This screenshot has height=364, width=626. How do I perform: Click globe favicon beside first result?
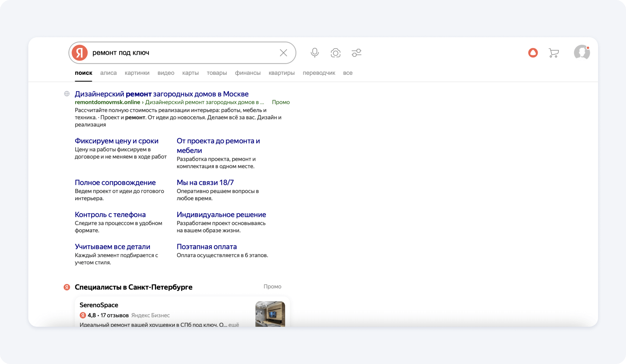[x=67, y=94]
